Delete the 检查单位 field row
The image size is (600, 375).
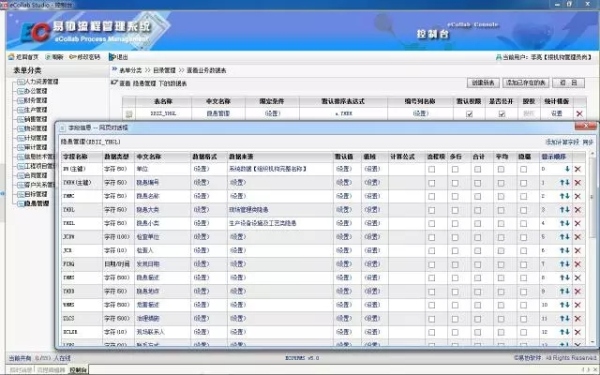pos(578,237)
